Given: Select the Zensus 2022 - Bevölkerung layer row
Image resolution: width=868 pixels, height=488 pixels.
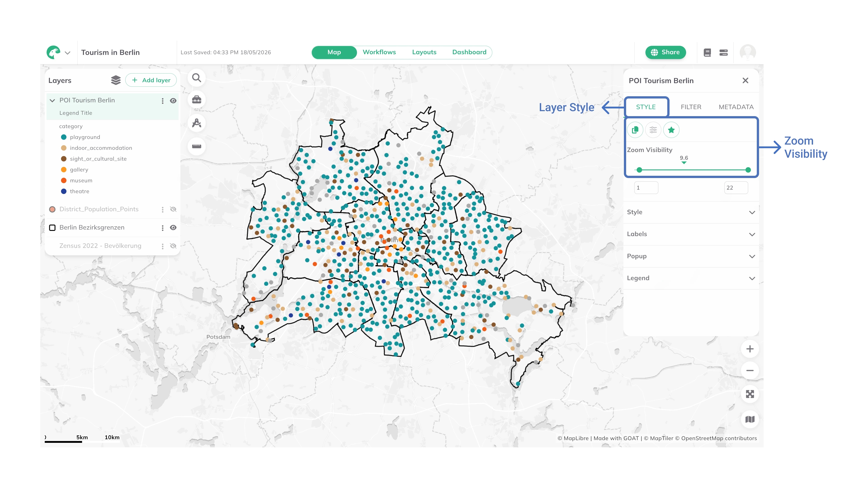Looking at the screenshot, I should point(112,246).
